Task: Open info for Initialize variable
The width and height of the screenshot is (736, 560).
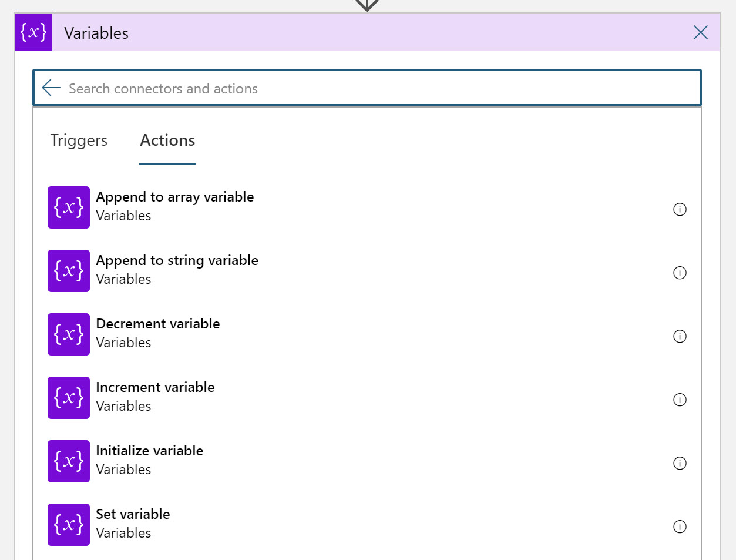Action: click(680, 463)
